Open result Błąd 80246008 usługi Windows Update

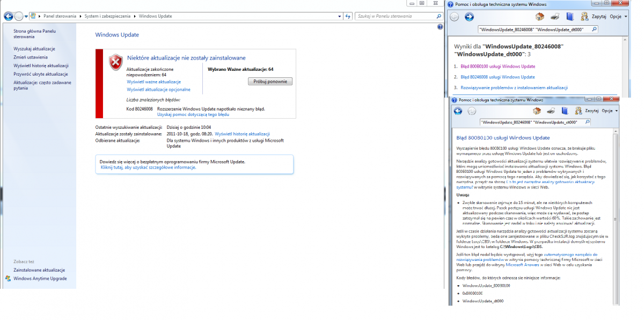click(x=497, y=77)
